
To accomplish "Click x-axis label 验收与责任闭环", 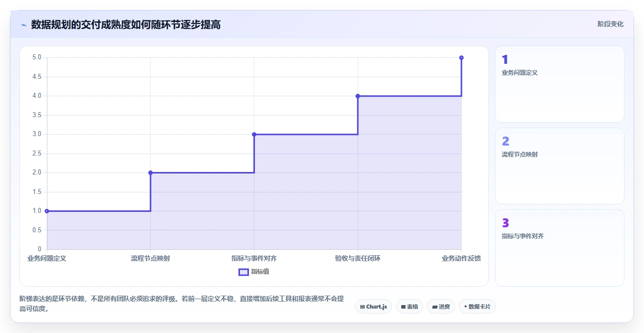I will [358, 258].
